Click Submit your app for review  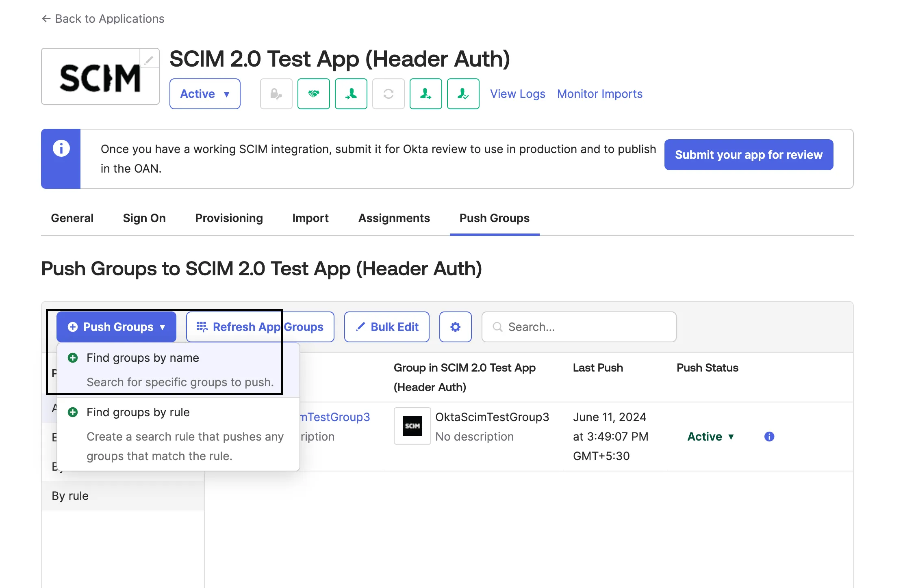coord(749,155)
